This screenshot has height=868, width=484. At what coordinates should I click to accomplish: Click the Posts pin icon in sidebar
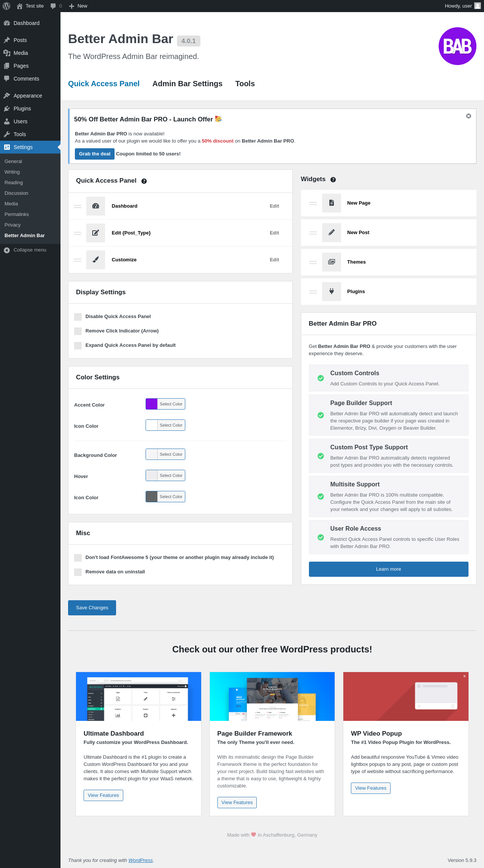coord(7,40)
